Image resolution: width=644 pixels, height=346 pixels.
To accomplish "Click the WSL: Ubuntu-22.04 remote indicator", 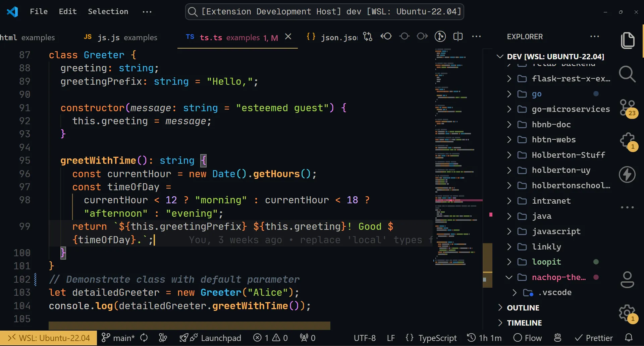I will pyautogui.click(x=49, y=338).
